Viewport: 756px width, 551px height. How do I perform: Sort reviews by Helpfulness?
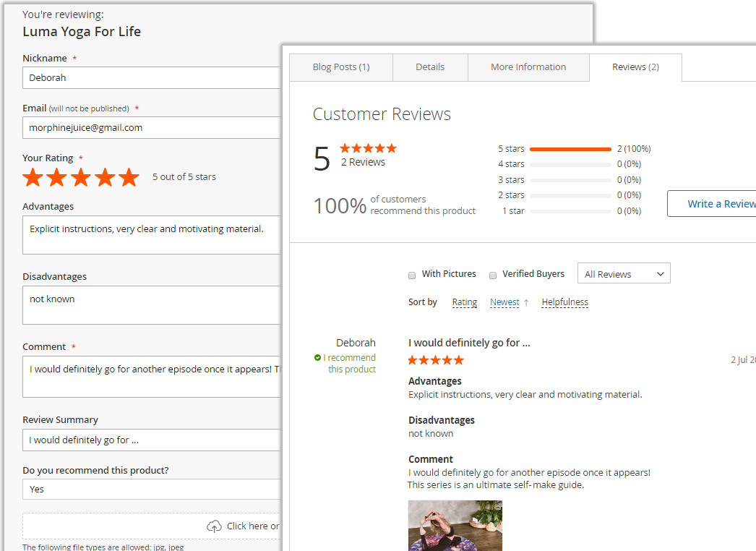tap(564, 302)
